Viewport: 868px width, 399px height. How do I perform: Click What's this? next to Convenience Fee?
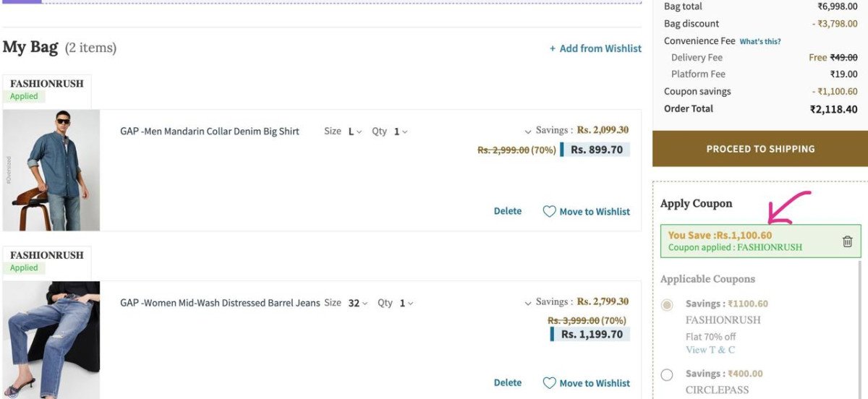coord(760,42)
